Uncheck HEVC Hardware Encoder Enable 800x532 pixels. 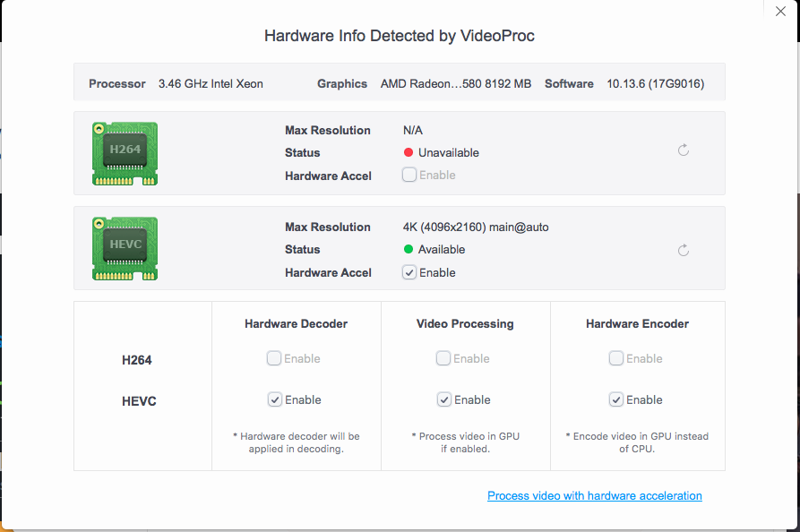click(x=615, y=399)
